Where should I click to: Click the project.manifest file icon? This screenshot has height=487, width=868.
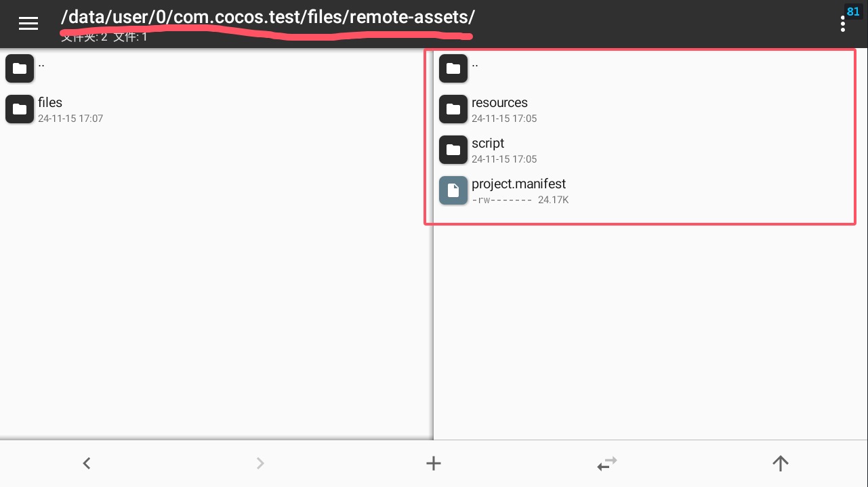point(453,190)
